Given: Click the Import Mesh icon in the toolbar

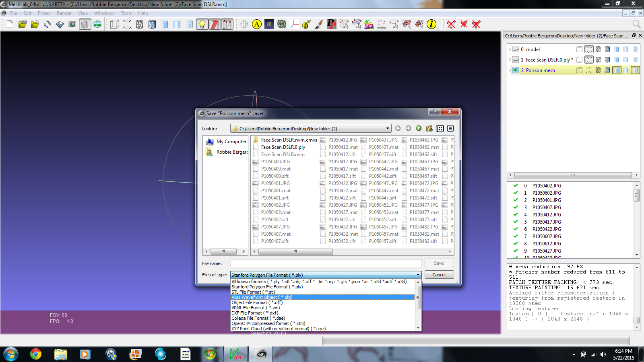Looking at the screenshot, I should point(35,25).
